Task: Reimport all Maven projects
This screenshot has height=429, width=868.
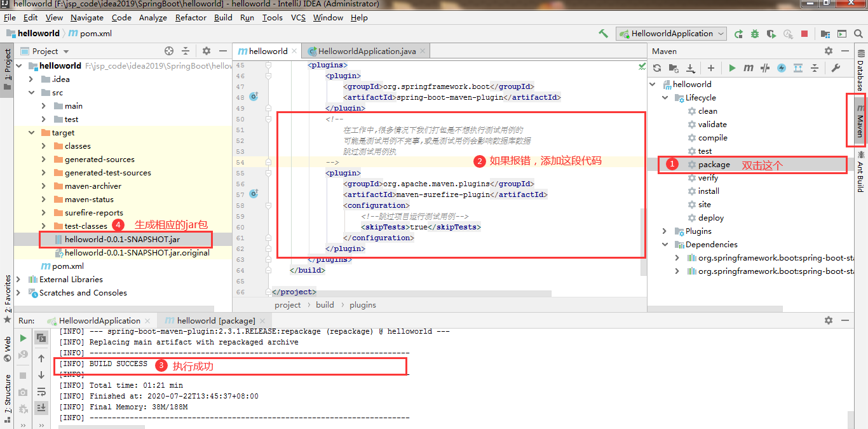Action: tap(657, 68)
